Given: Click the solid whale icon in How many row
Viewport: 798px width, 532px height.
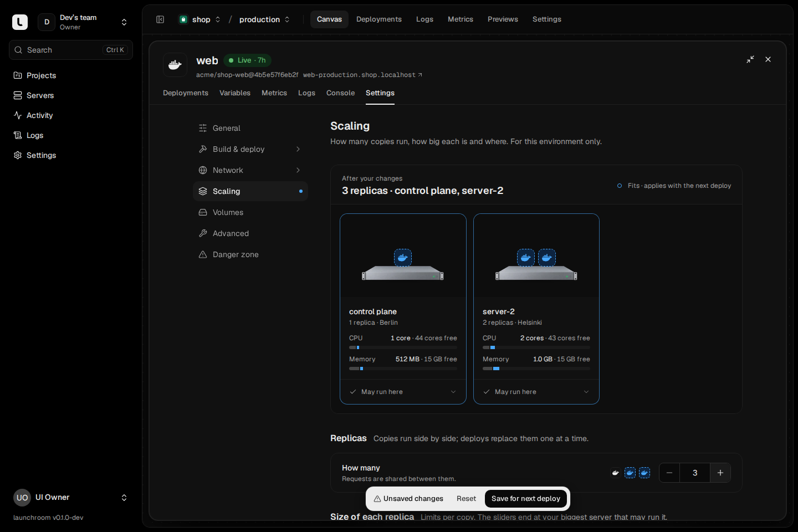Looking at the screenshot, I should point(615,473).
